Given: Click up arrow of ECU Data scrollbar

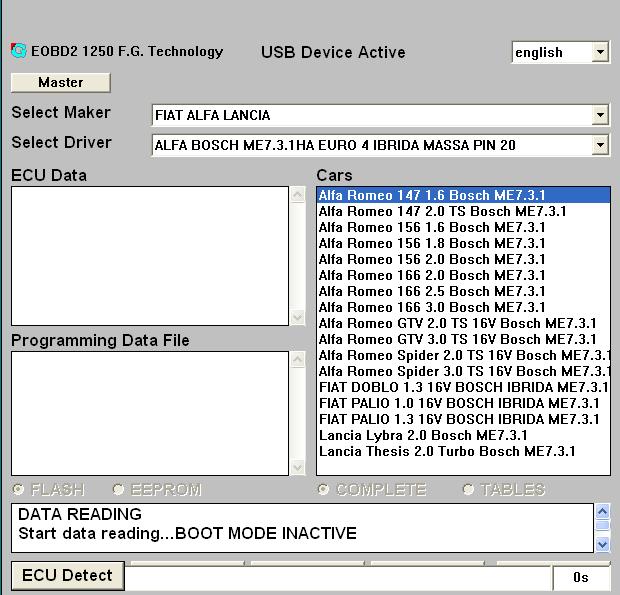Looking at the screenshot, I should (298, 195).
